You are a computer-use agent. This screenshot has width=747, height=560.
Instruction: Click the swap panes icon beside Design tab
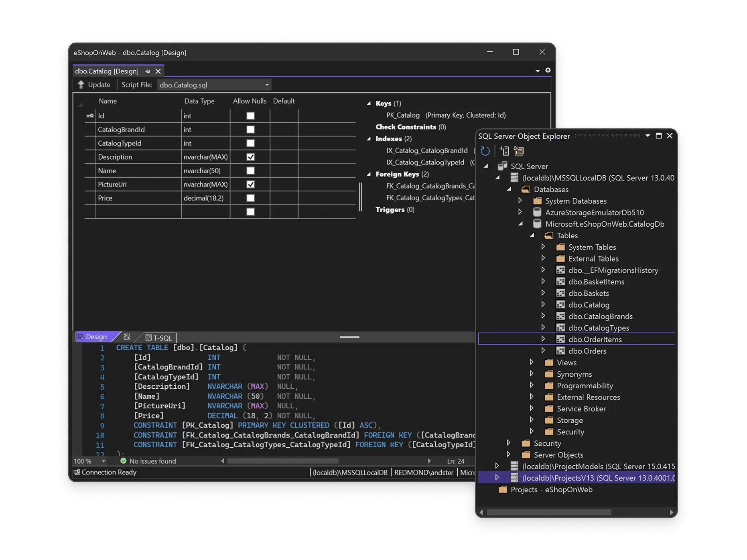127,337
